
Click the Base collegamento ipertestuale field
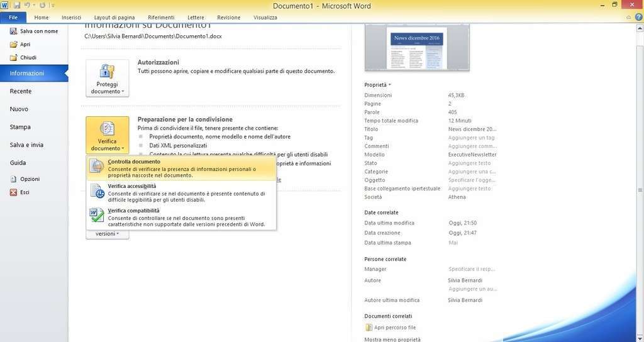[x=469, y=189]
